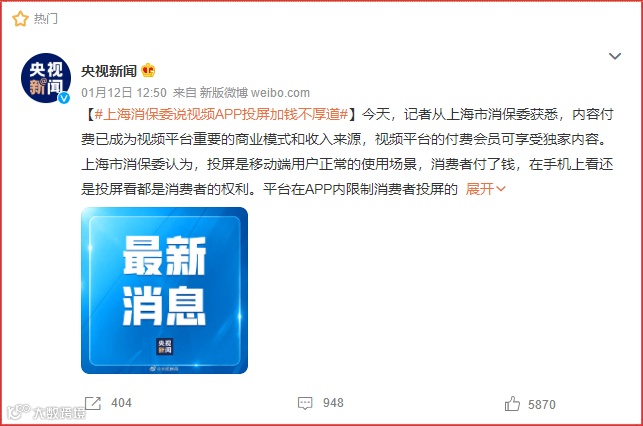This screenshot has height=426, width=643.
Task: Click the blue verified V badge
Action: (x=64, y=98)
